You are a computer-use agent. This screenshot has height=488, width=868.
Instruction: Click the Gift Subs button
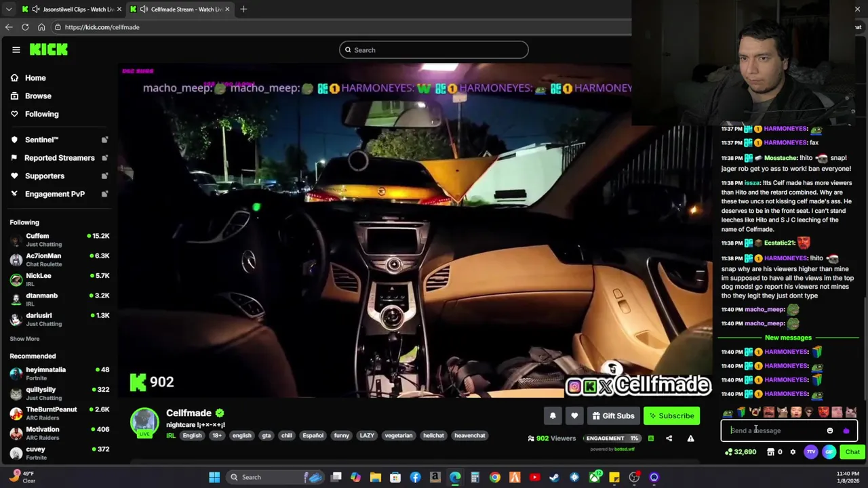coord(613,416)
